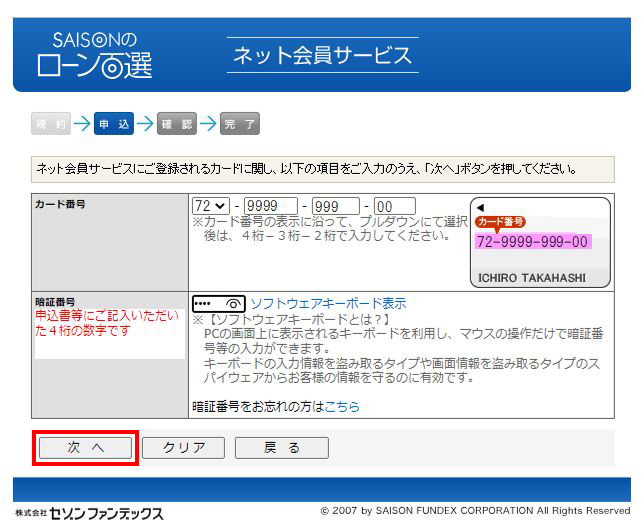This screenshot has width=643, height=530.
Task: Toggle PIN visibility with the eye icon
Action: [232, 303]
